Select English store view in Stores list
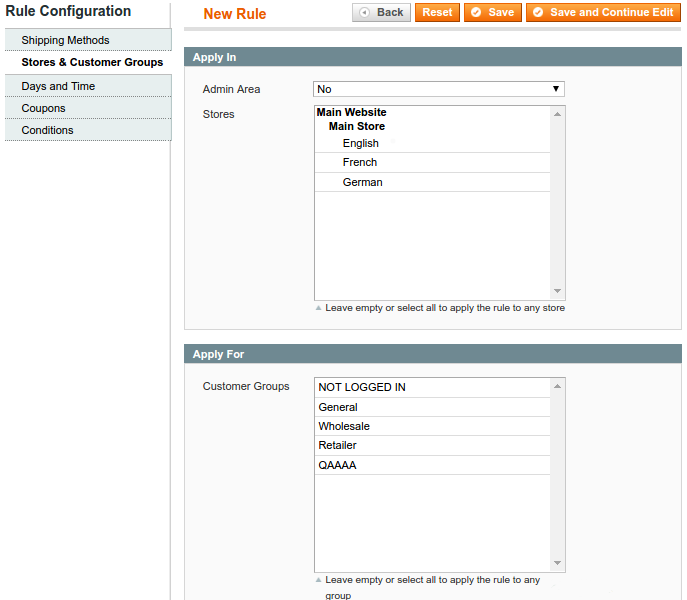Viewport: 687px width, 600px height. [361, 143]
